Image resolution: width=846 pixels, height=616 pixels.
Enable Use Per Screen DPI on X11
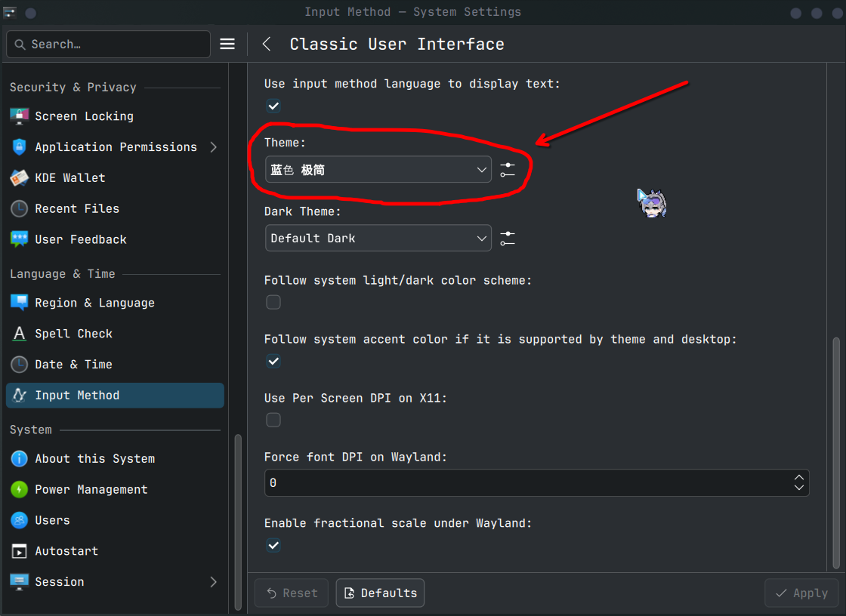point(273,420)
